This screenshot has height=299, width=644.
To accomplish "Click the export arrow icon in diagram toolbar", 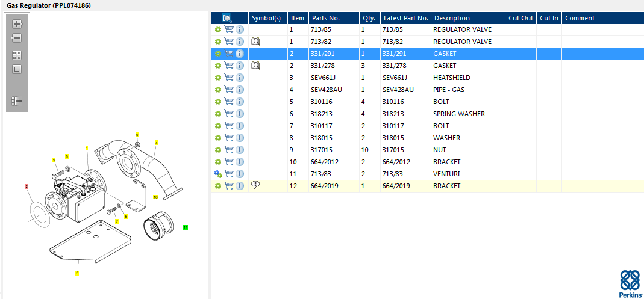I will 17,101.
